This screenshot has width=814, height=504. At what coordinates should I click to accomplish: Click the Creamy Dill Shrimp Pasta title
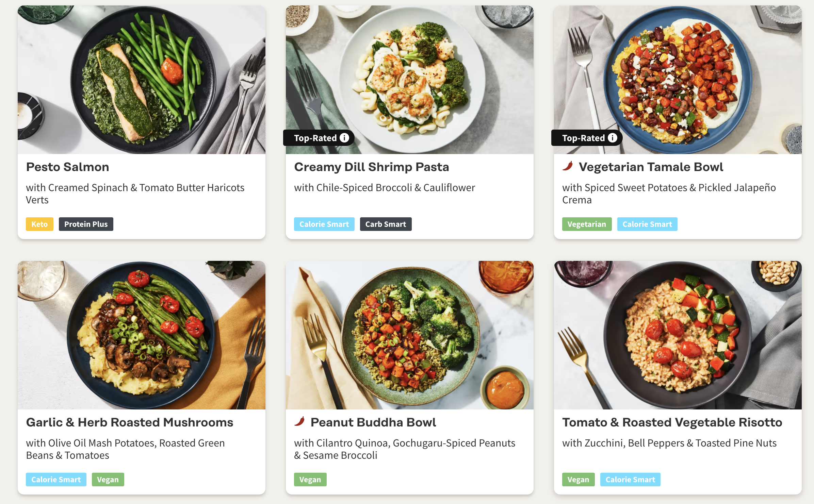click(372, 167)
